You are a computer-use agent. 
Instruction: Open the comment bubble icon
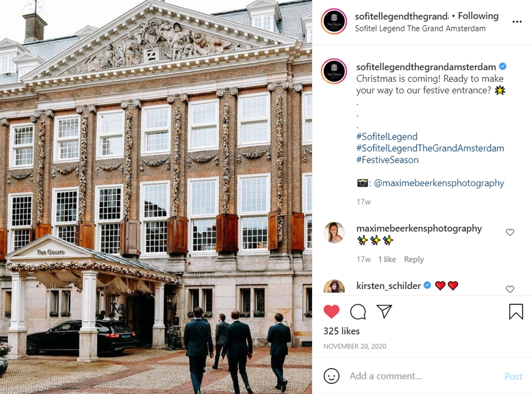(x=358, y=312)
